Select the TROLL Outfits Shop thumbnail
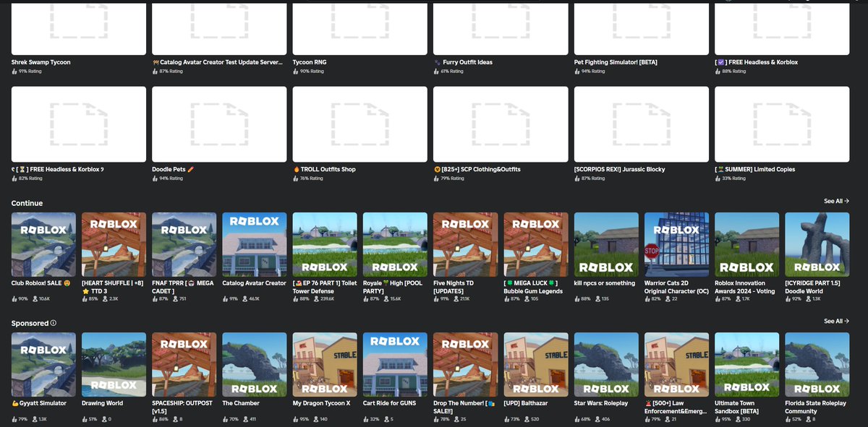The width and height of the screenshot is (868, 427). [x=359, y=124]
